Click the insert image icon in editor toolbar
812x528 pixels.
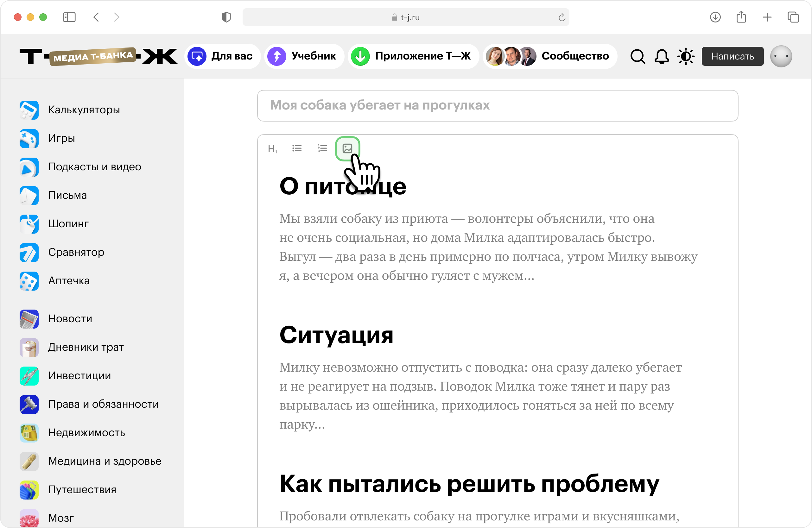coord(347,148)
